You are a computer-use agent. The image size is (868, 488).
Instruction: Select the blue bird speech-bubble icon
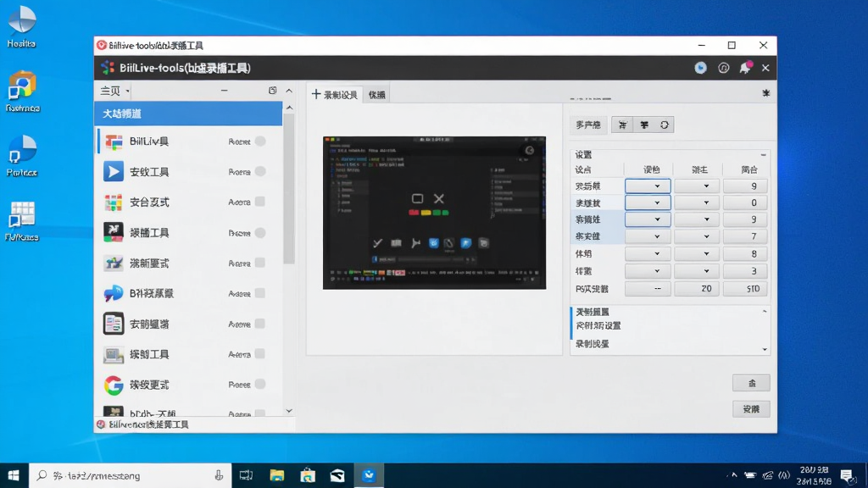[x=114, y=293]
